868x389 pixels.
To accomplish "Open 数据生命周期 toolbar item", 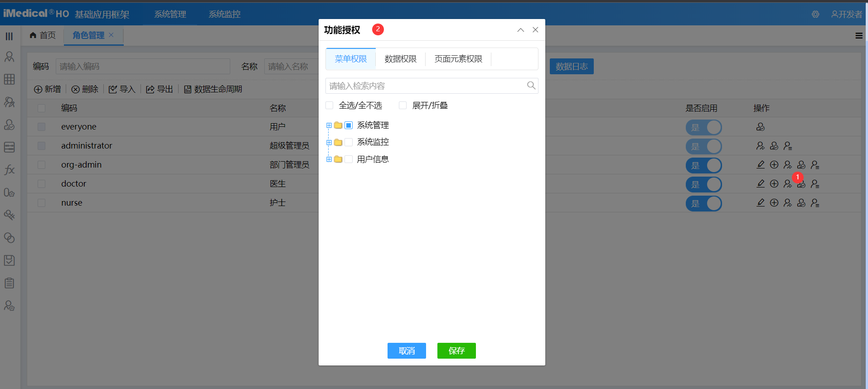I will (213, 89).
